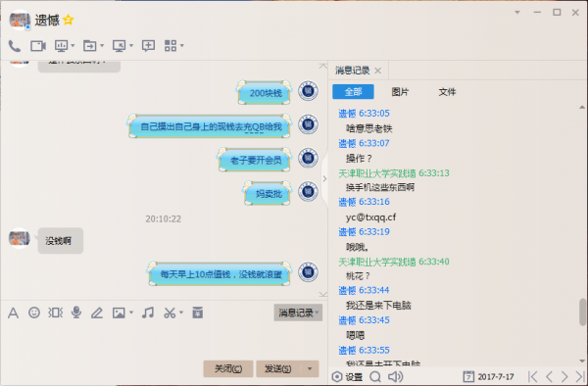Image resolution: width=588 pixels, height=386 pixels.
Task: Select the music note icon in chat toolbar
Action: click(x=148, y=313)
